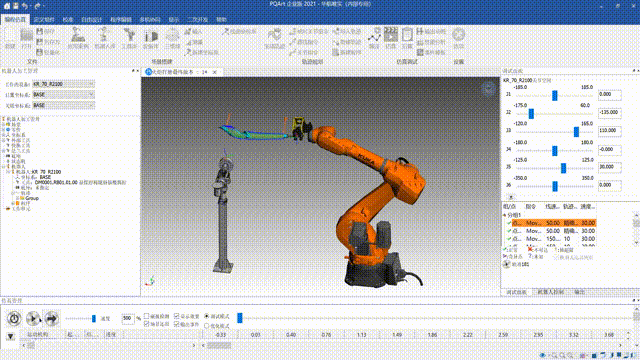Toggle the top checked checkbox left of the radio buttons

177,316
